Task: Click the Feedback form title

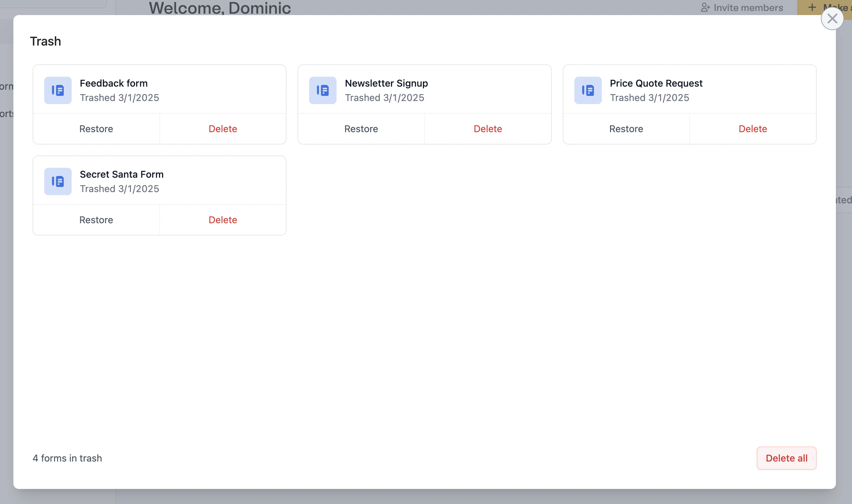Action: click(113, 83)
